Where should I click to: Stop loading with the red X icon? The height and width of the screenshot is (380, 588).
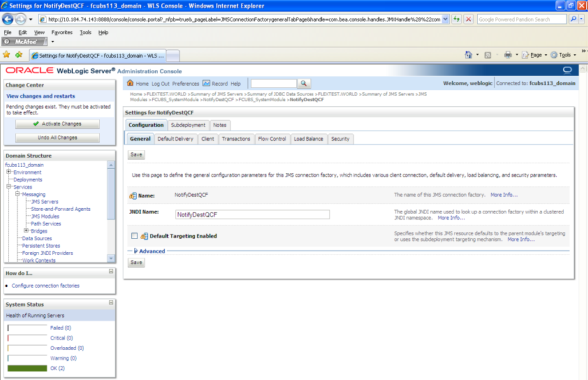[468, 19]
